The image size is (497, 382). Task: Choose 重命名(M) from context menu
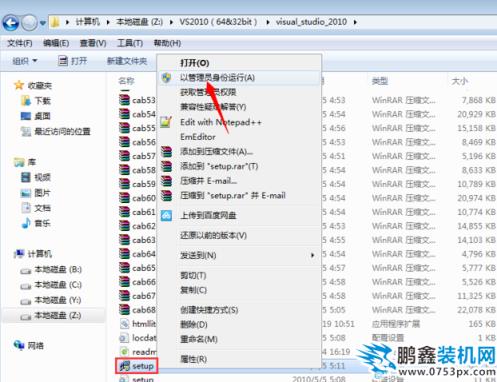click(199, 339)
